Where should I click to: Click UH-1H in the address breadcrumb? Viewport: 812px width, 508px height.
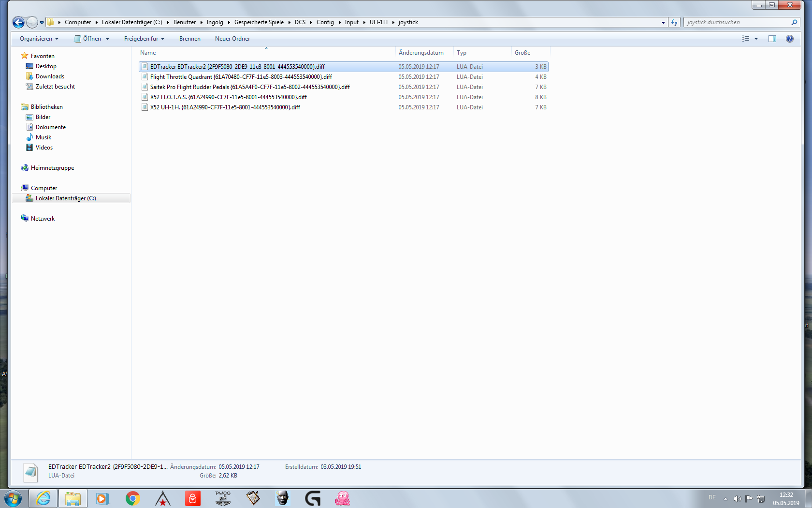pyautogui.click(x=378, y=22)
